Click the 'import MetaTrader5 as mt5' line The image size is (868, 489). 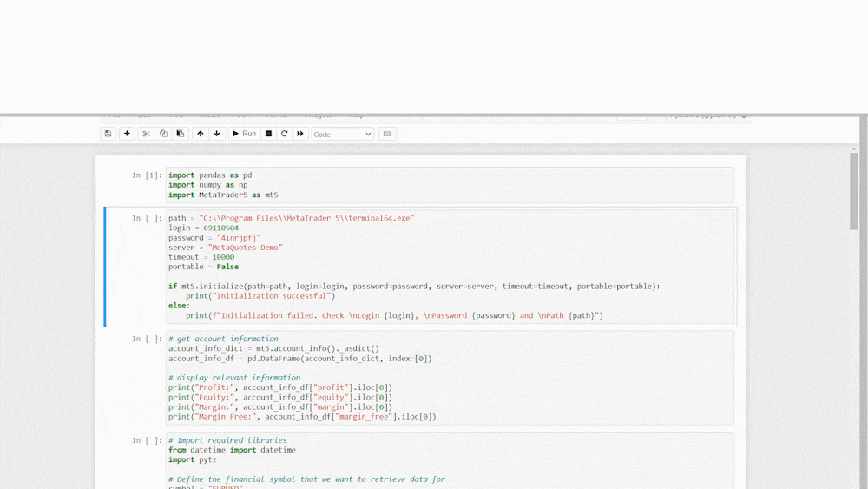point(223,195)
